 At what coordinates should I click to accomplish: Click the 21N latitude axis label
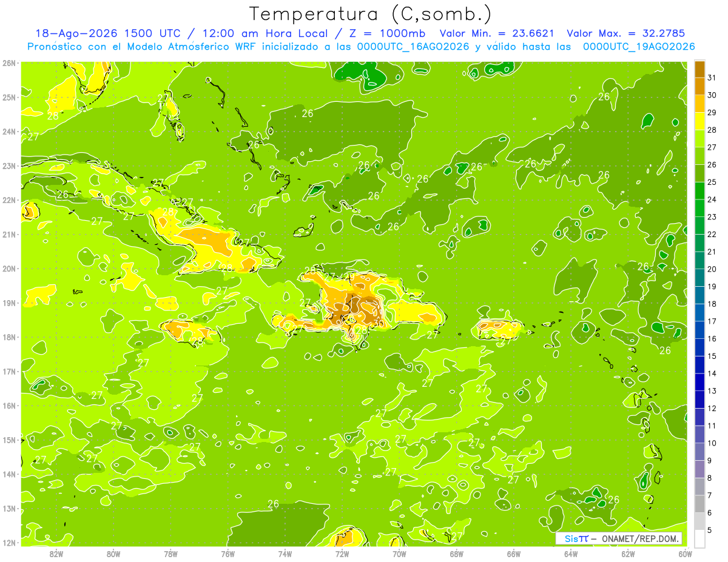coord(9,234)
